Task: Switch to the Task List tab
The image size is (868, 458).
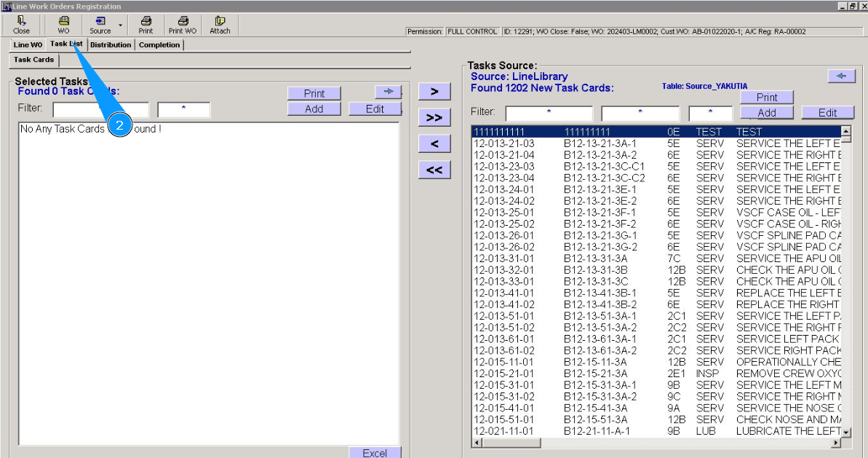Action: click(66, 44)
